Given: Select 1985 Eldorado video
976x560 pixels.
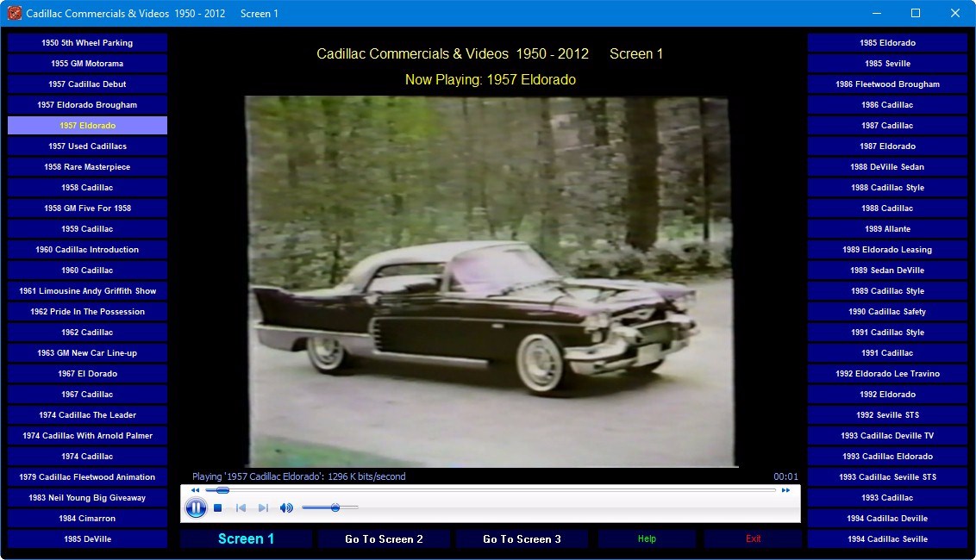Looking at the screenshot, I should pyautogui.click(x=887, y=43).
